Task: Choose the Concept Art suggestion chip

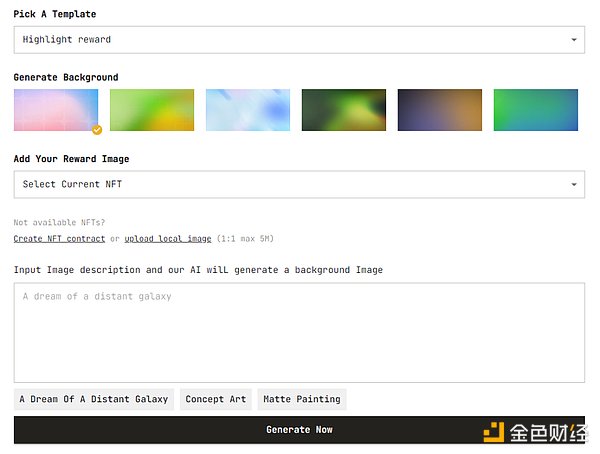Action: pyautogui.click(x=216, y=399)
